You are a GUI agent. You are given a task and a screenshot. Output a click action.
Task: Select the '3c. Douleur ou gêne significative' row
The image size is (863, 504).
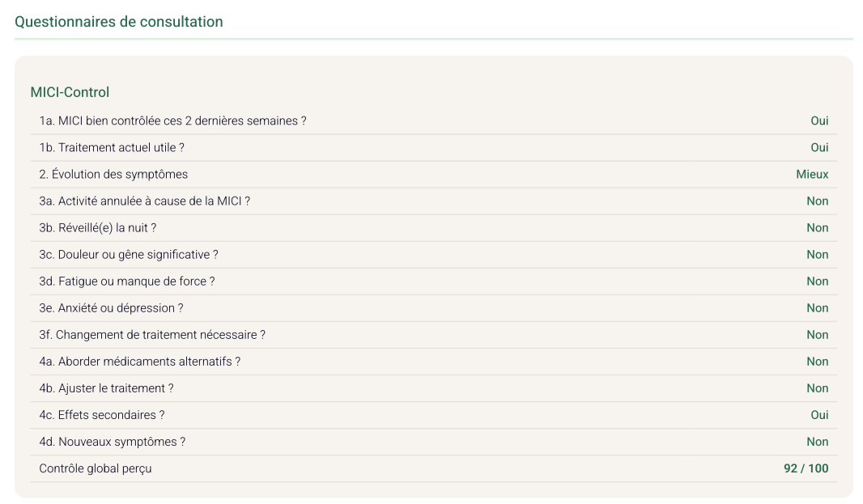point(434,255)
